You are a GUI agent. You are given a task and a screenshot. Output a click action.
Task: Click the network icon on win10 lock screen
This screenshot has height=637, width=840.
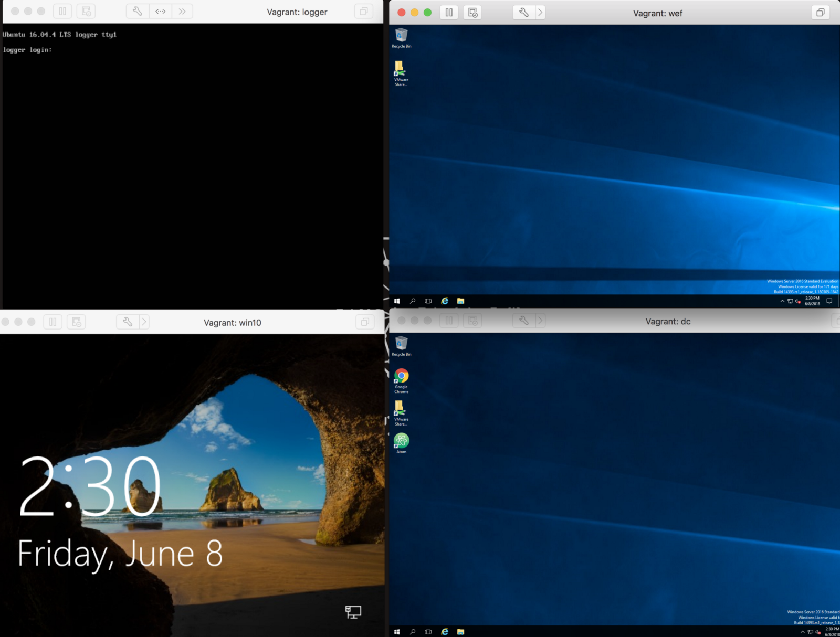coord(353,612)
